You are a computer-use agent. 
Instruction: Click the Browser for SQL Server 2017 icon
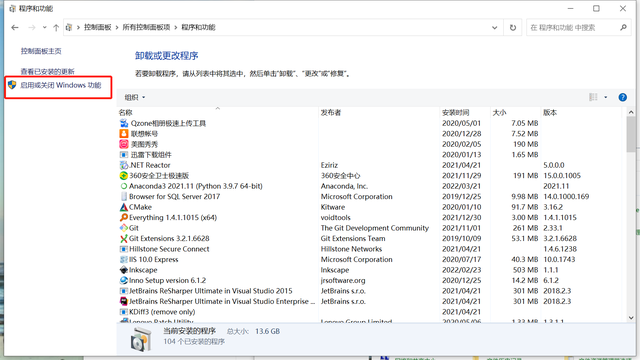click(x=124, y=196)
